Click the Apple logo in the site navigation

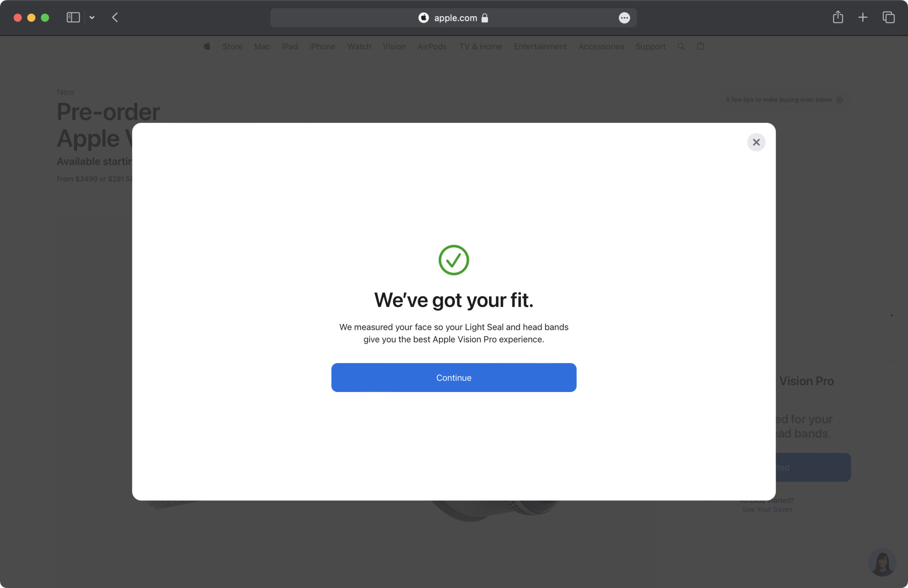[x=207, y=46]
